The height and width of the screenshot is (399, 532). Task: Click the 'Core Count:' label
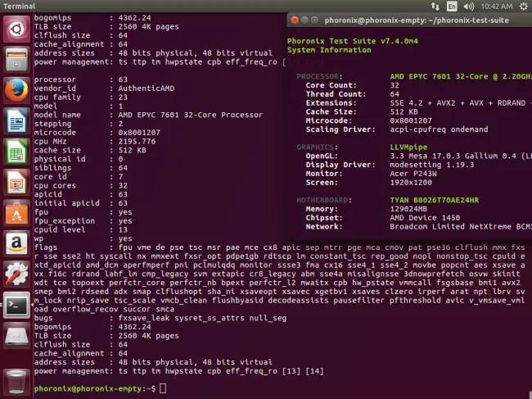(x=331, y=85)
